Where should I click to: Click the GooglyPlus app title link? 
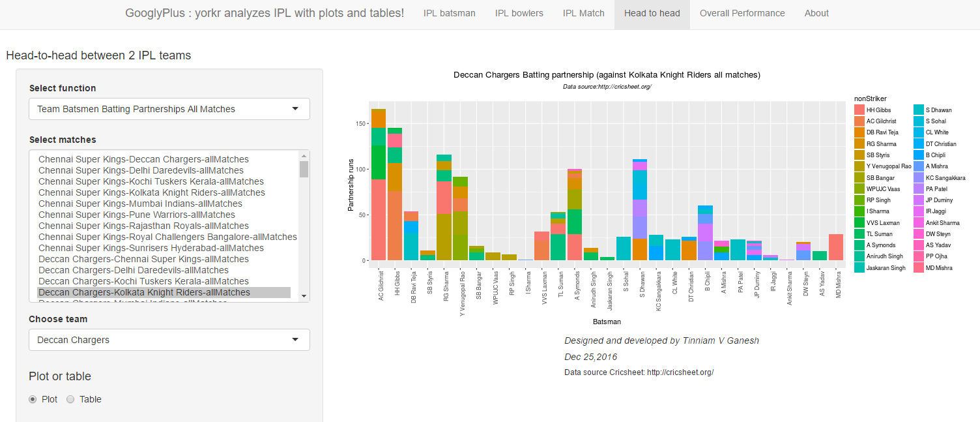(x=265, y=13)
